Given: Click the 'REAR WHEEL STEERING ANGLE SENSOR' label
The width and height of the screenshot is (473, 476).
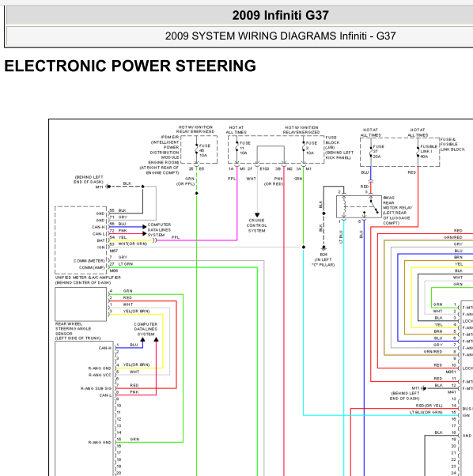Looking at the screenshot, I should click(x=74, y=329).
